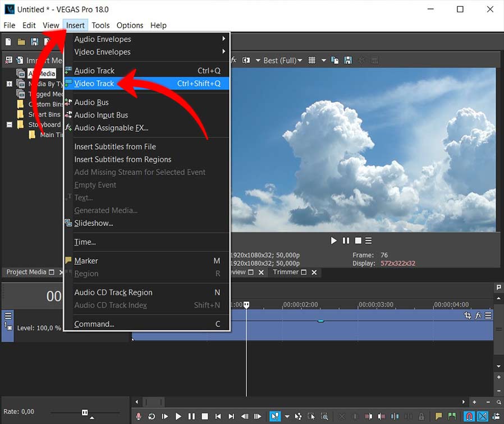Insert a marker using the yellow flag icon

(438, 417)
